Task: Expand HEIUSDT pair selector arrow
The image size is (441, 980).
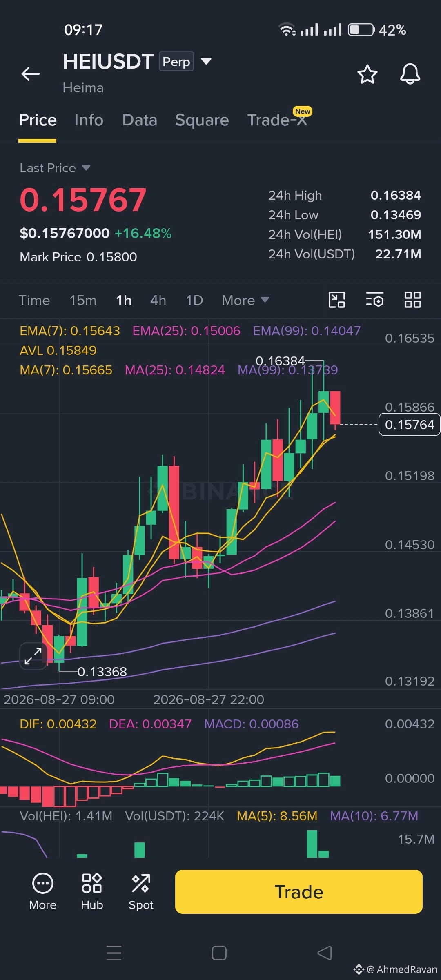Action: click(206, 61)
